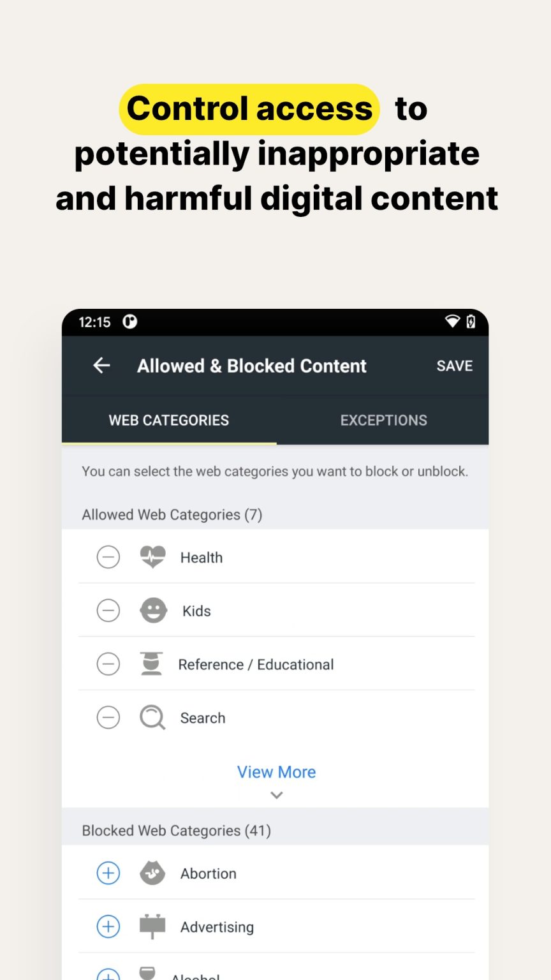This screenshot has height=980, width=551.
Task: Select the Health category heart icon
Action: click(152, 556)
